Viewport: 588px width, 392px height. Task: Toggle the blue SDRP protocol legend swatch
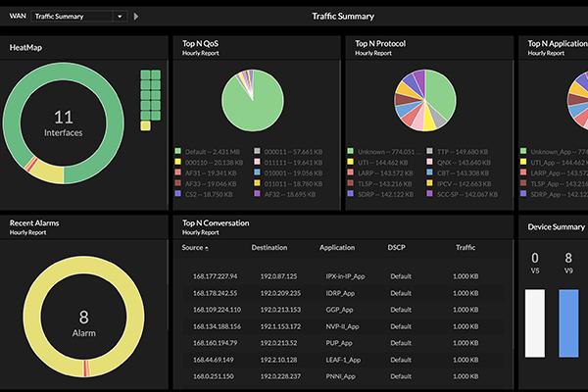click(351, 194)
